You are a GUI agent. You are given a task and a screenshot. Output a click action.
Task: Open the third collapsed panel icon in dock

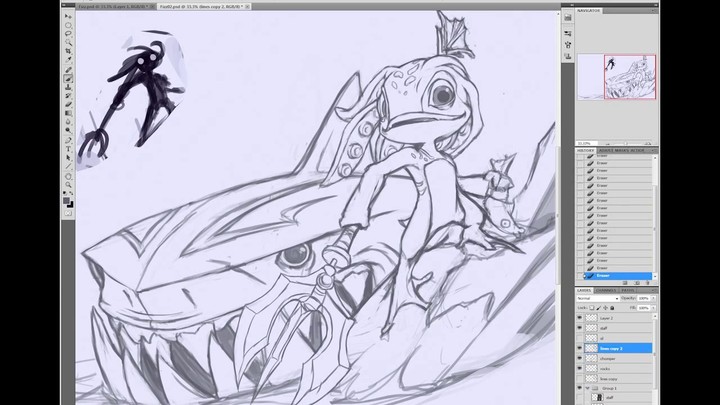pyautogui.click(x=568, y=45)
